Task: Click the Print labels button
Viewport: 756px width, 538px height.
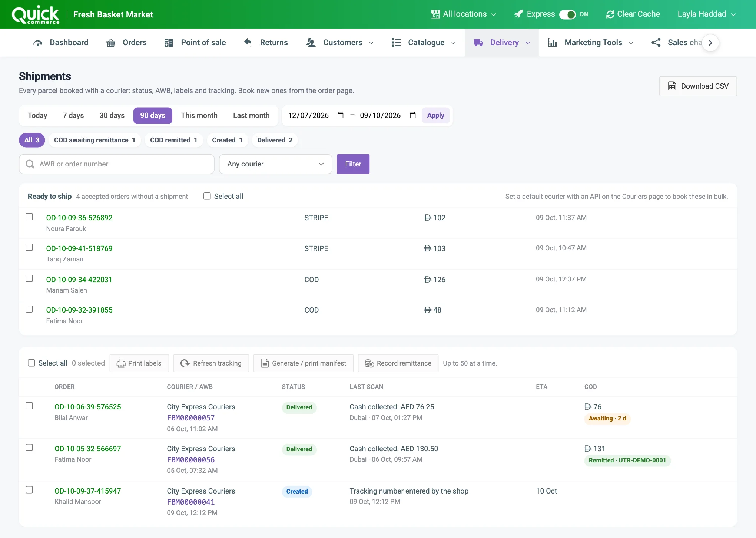Action: (x=139, y=363)
